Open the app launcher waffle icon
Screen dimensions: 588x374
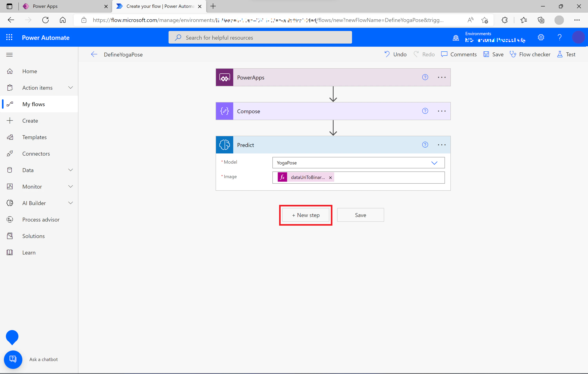9,37
